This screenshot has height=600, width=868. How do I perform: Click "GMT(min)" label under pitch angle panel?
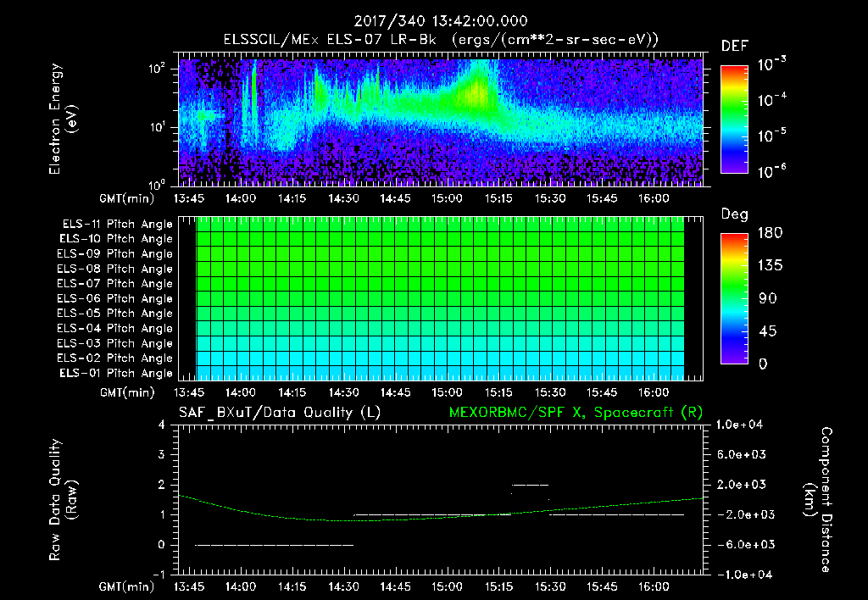tap(127, 393)
